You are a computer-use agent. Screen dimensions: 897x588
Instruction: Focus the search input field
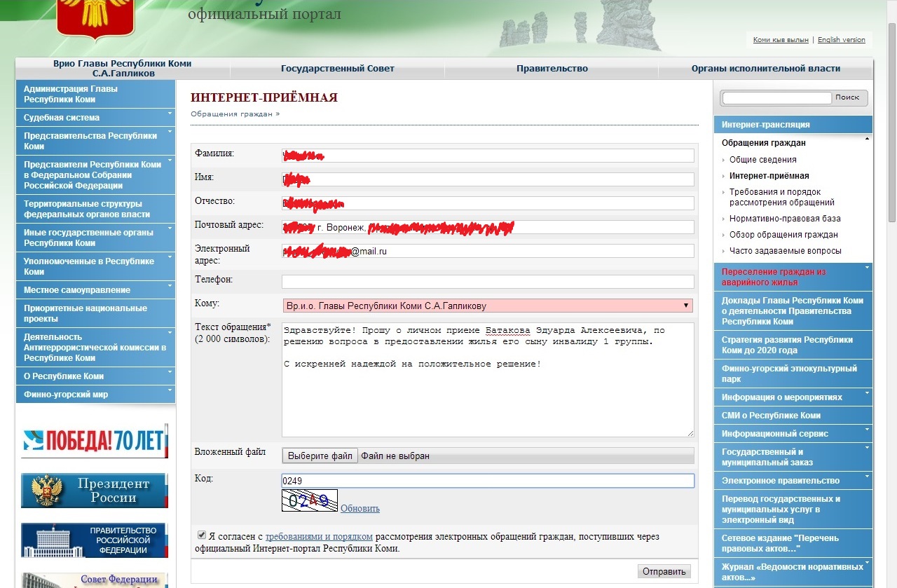click(776, 98)
